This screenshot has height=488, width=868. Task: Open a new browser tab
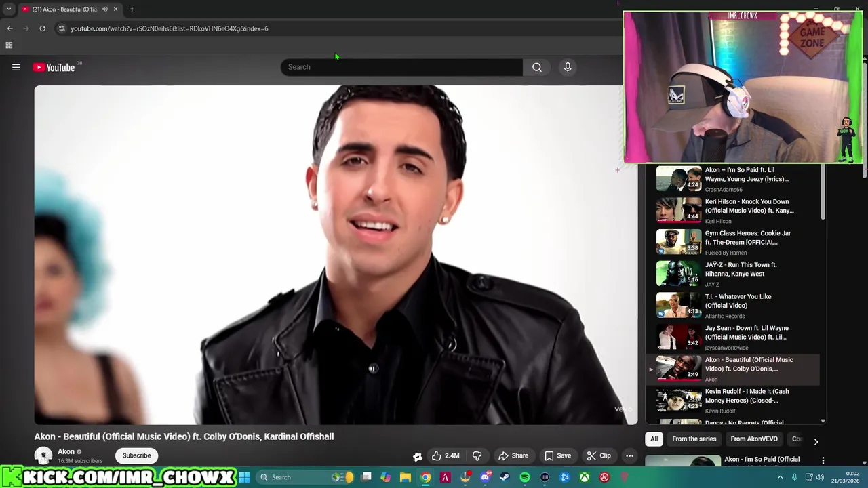click(132, 9)
